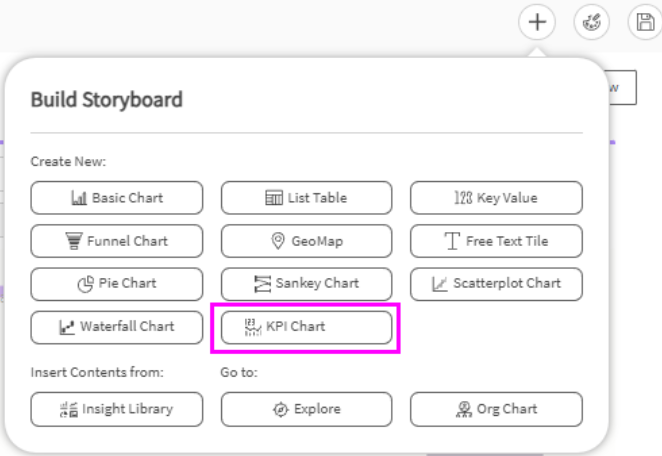This screenshot has height=456, width=662.
Task: Click the bar icon on Basic Chart
Action: click(79, 198)
